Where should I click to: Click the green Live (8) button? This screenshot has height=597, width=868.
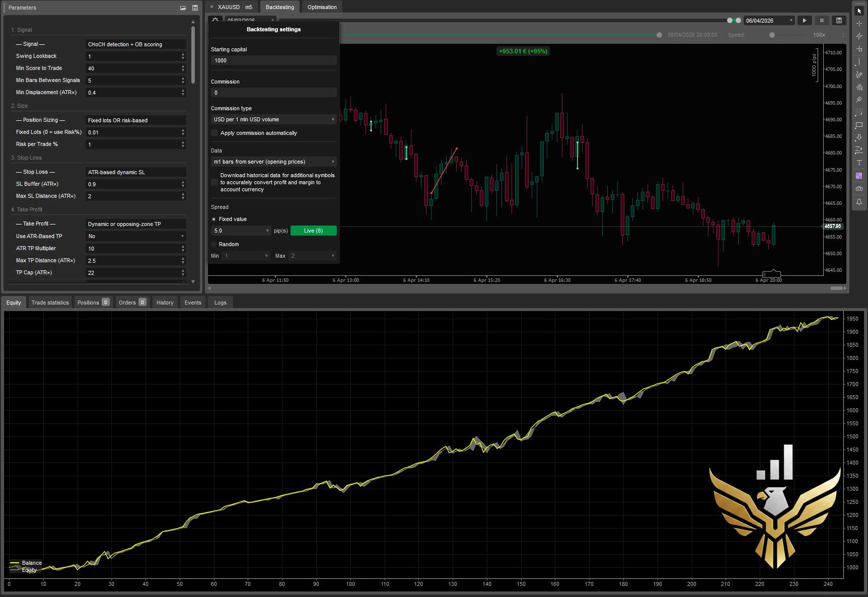[x=313, y=231]
